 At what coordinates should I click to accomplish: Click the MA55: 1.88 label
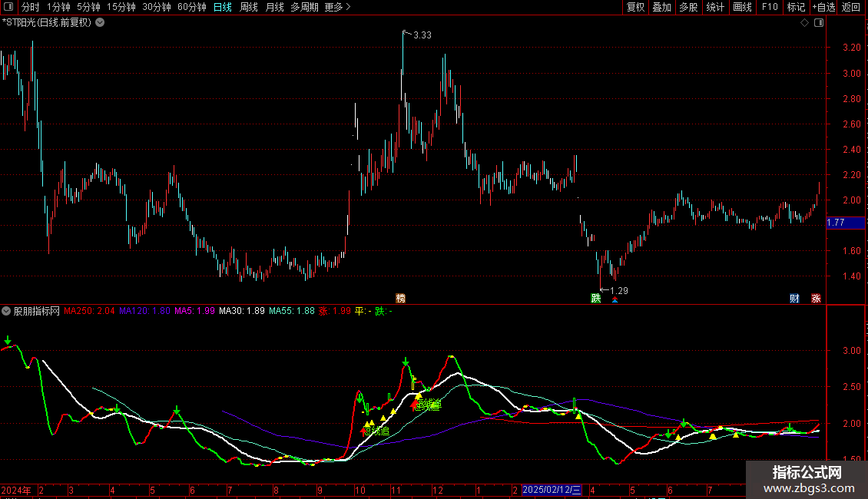(x=292, y=311)
